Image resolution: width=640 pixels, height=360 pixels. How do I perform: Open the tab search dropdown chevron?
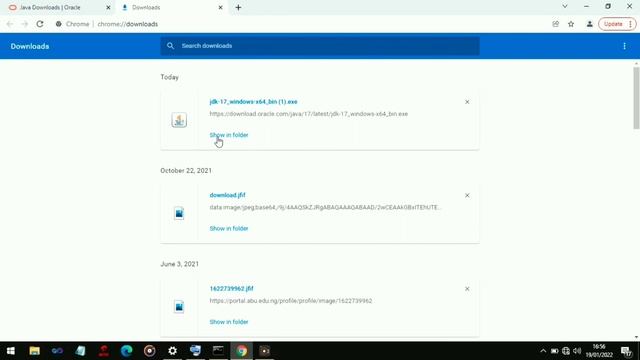[x=565, y=7]
